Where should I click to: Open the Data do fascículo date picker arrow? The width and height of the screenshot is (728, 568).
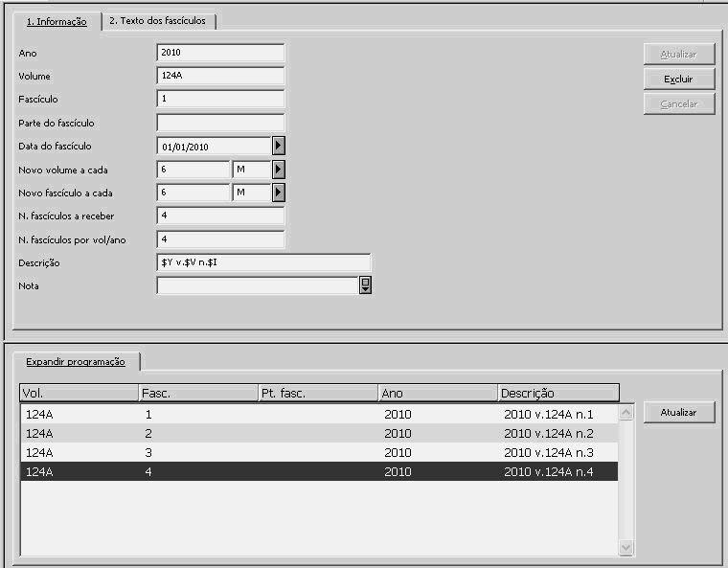278,146
